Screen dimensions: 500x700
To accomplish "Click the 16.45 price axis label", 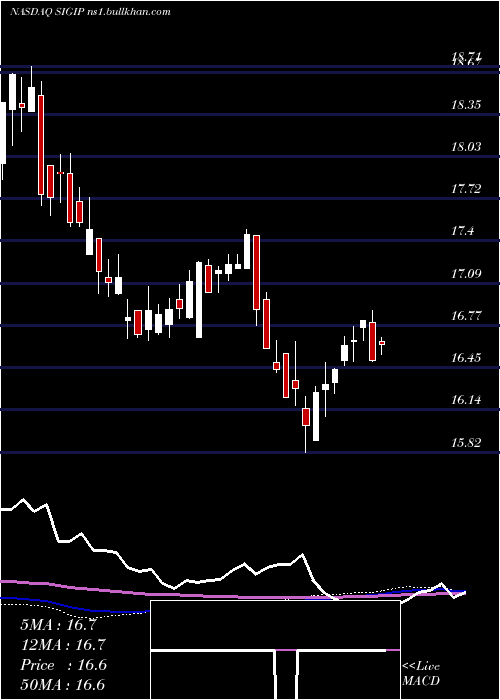I will (x=467, y=358).
